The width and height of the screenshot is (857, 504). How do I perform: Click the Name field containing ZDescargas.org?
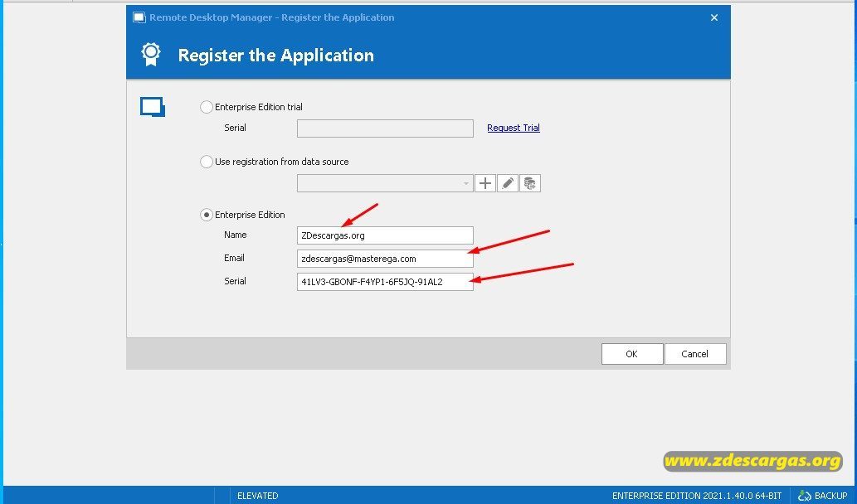point(385,235)
